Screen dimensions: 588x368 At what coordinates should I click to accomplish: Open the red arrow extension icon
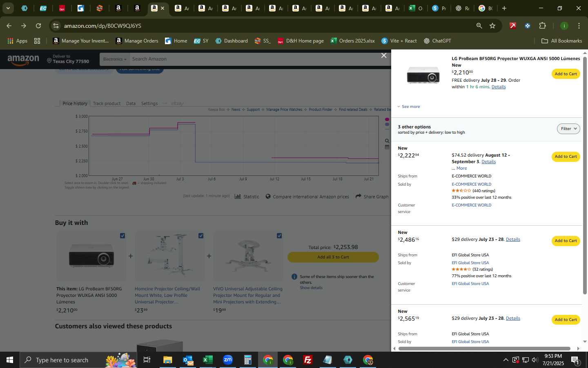pyautogui.click(x=513, y=26)
